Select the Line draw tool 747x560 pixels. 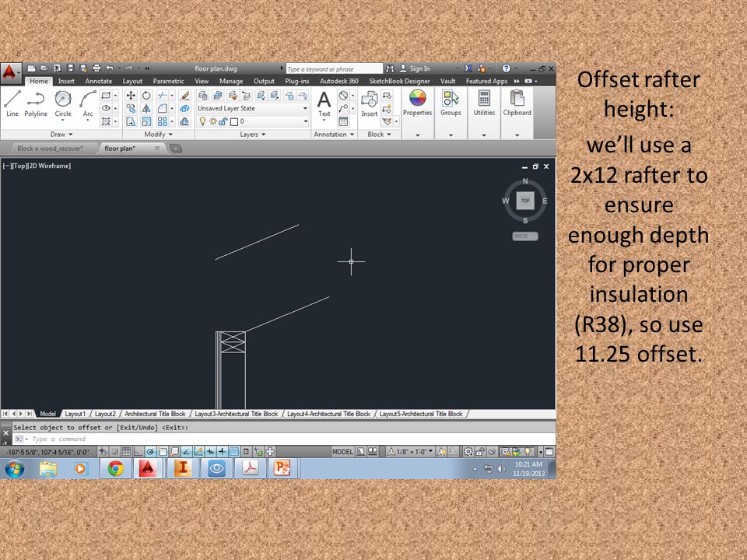coord(12,103)
